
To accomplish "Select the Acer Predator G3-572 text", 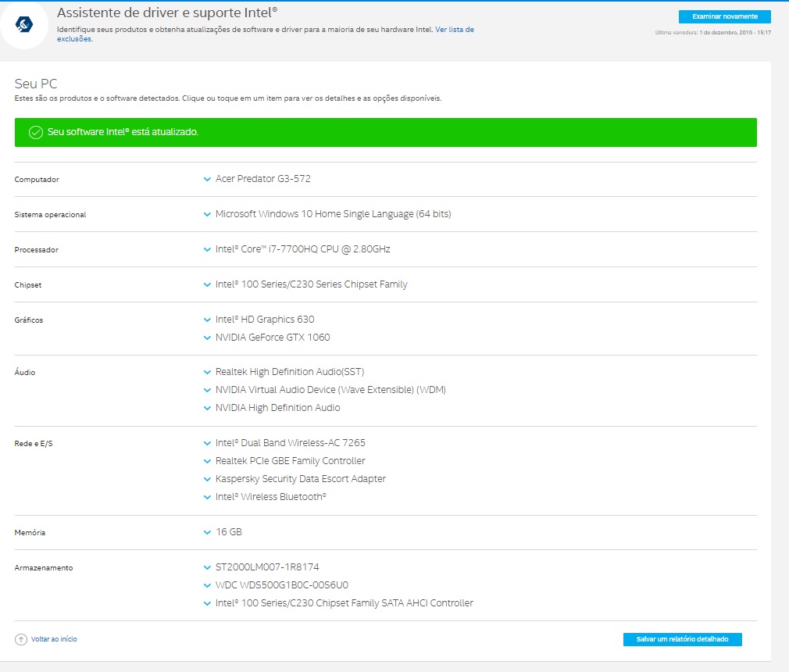I will click(x=263, y=179).
